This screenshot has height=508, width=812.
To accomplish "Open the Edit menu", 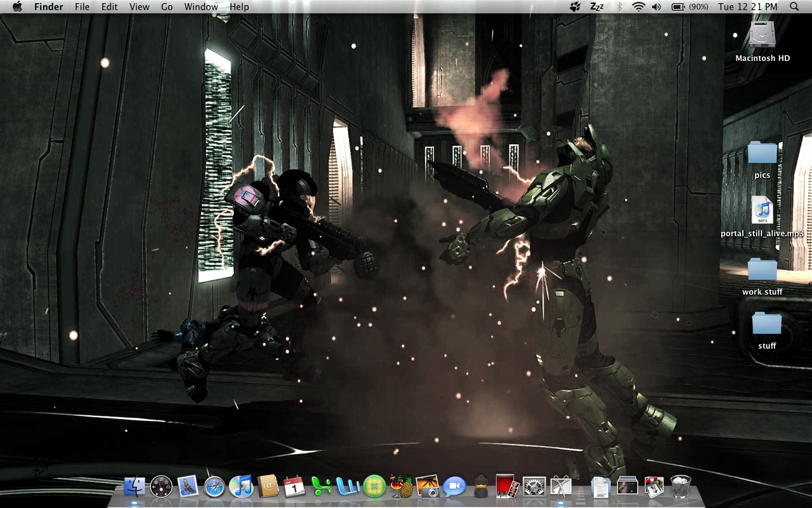I will click(110, 6).
